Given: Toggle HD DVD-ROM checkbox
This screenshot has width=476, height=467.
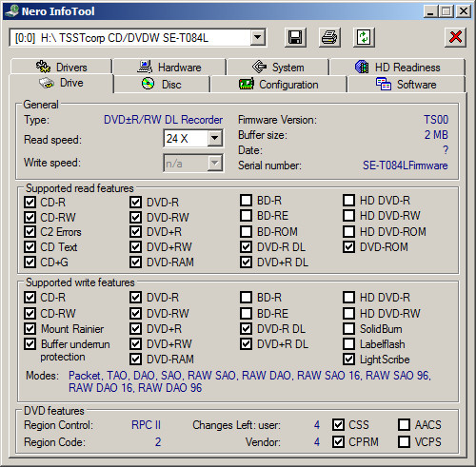Looking at the screenshot, I should (349, 231).
